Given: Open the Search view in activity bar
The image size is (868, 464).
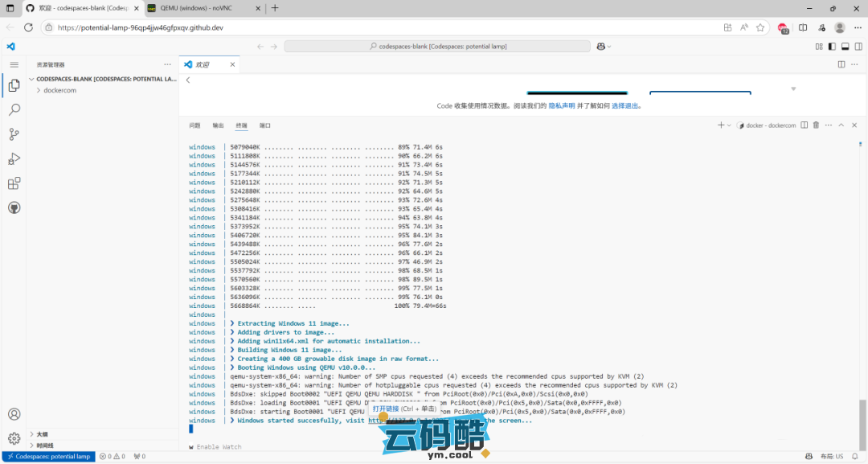Looking at the screenshot, I should coord(14,109).
